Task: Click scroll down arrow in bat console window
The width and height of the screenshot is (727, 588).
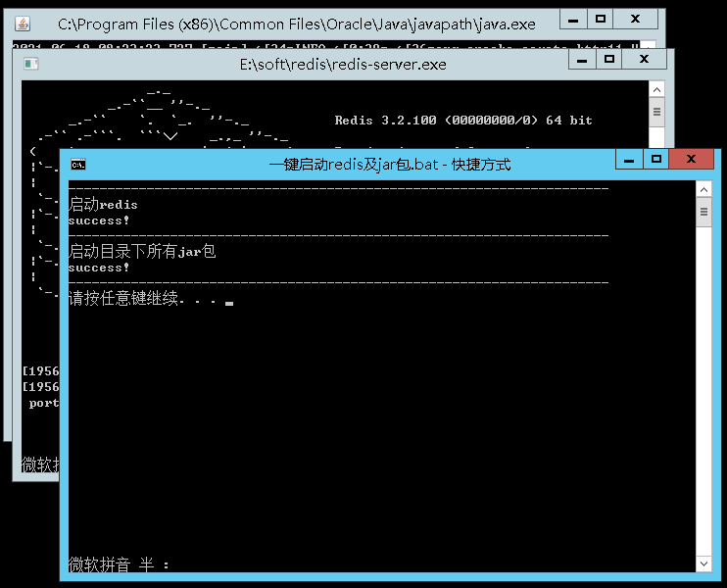Action: (703, 563)
